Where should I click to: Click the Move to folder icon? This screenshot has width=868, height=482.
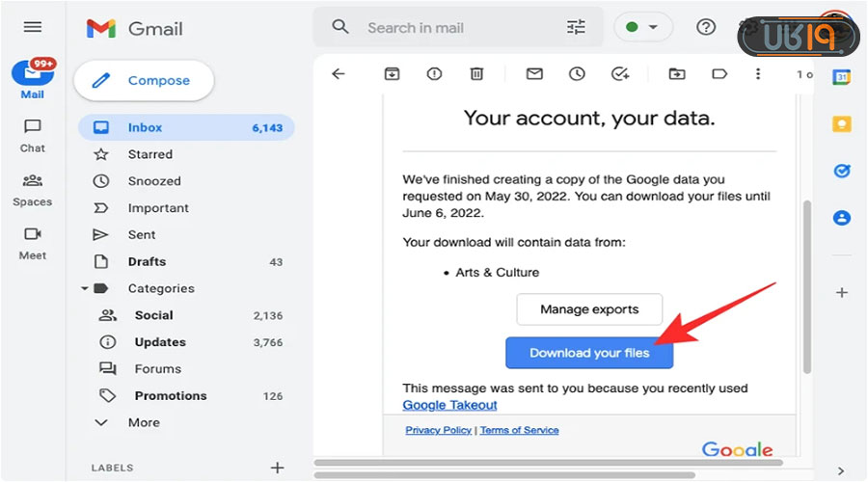(677, 73)
